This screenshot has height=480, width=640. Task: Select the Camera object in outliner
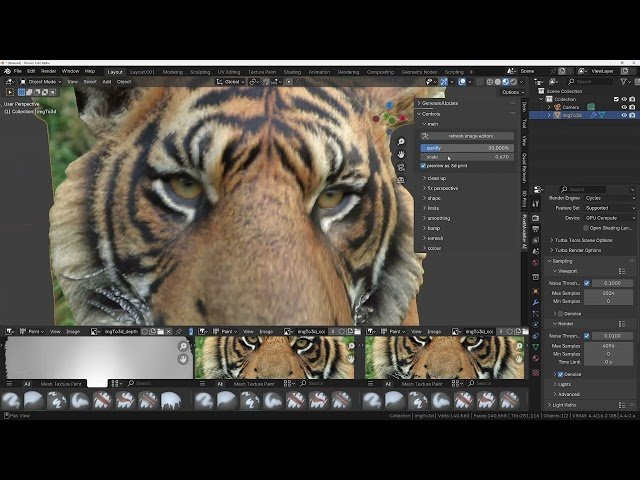click(x=571, y=107)
